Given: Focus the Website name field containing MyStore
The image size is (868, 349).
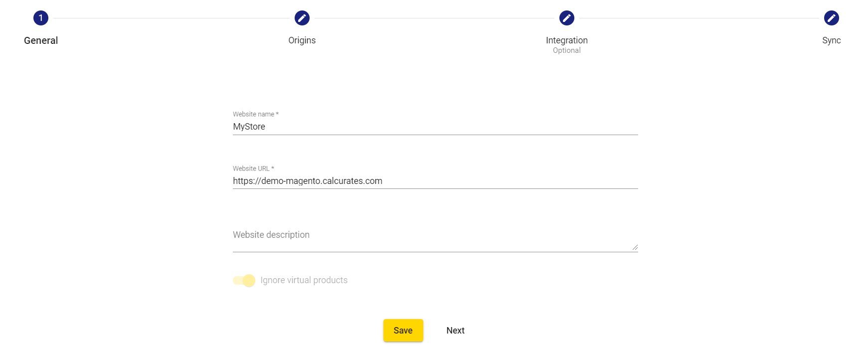Looking at the screenshot, I should 435,127.
